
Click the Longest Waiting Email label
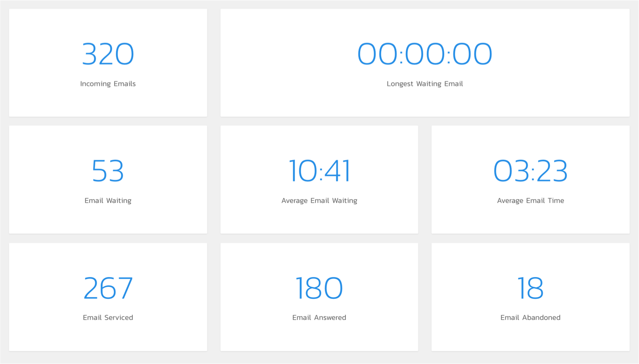[425, 84]
